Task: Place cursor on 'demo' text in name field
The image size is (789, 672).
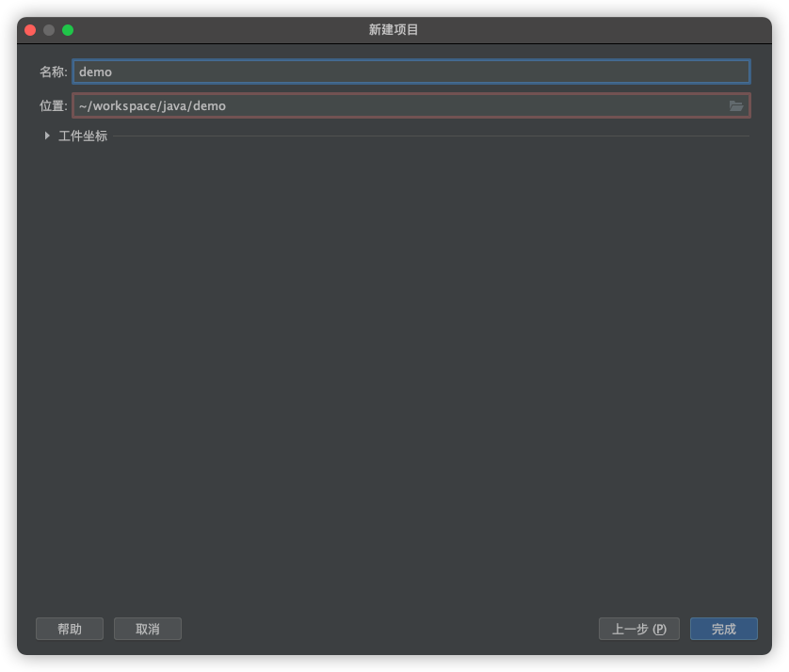Action: (x=95, y=72)
